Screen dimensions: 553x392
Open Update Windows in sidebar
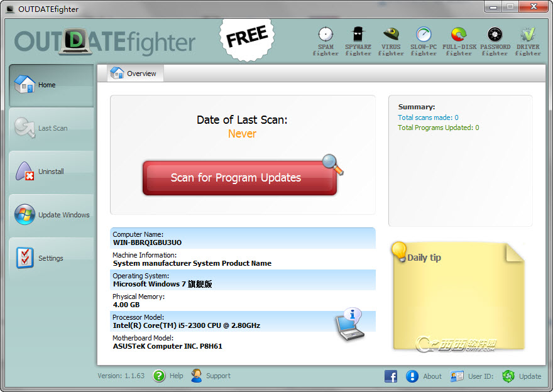(52, 215)
